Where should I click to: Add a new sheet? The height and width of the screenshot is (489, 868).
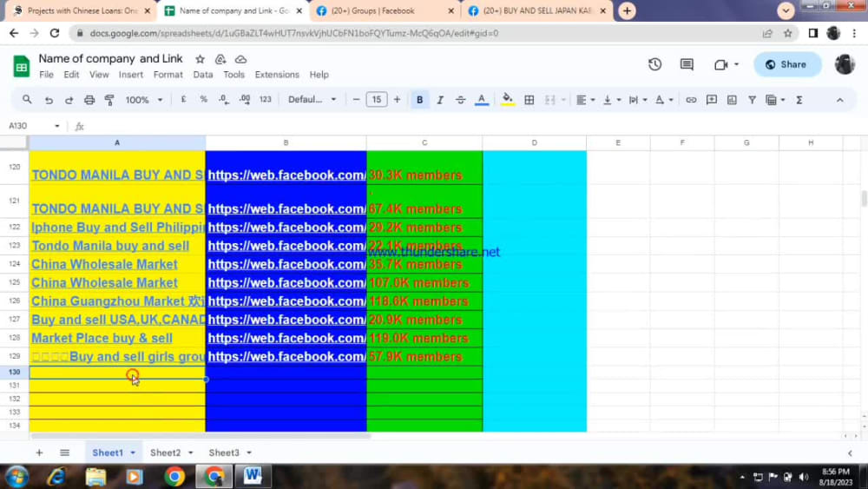point(39,453)
